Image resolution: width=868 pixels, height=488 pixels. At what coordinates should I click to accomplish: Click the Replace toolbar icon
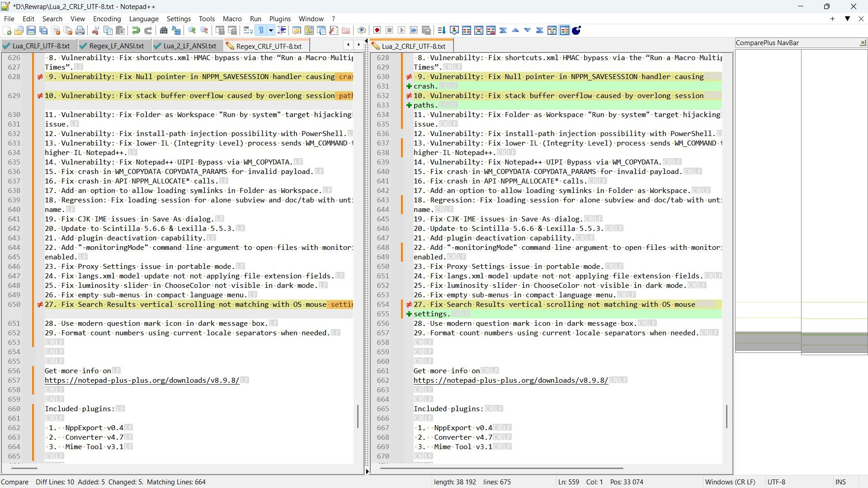[x=176, y=30]
